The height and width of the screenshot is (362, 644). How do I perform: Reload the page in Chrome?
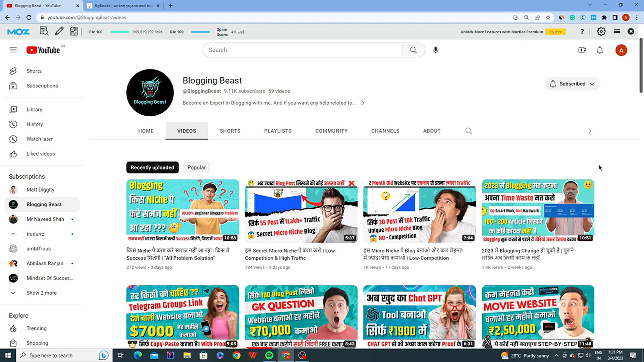click(29, 17)
